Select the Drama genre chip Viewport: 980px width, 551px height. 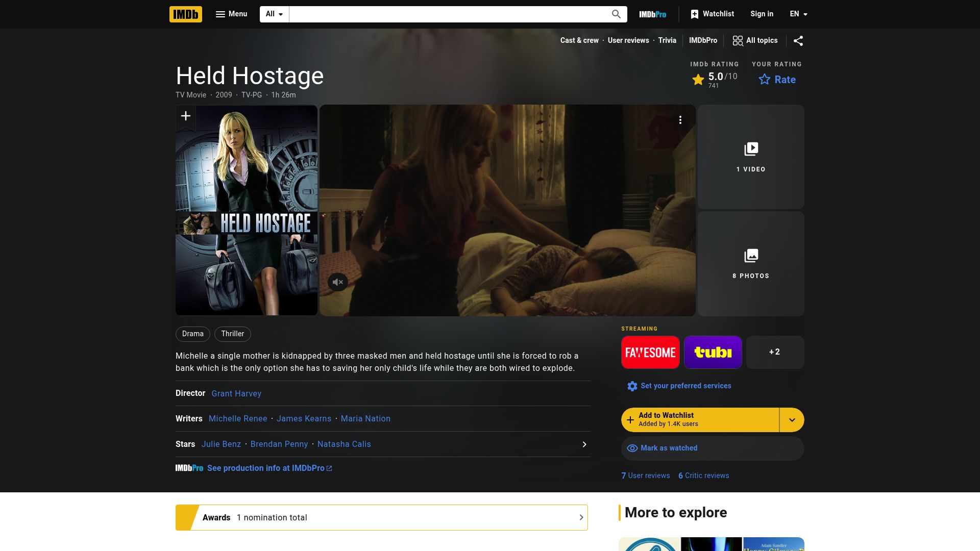click(193, 334)
